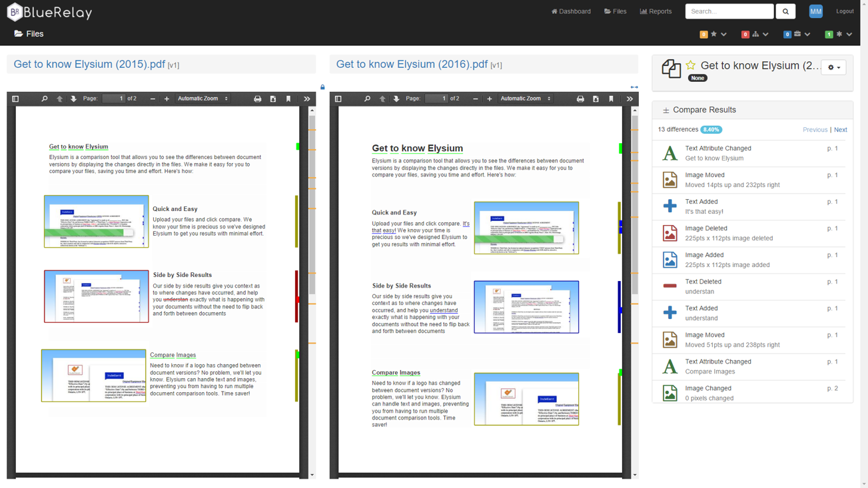Viewport: 868px width, 488px height.
Task: Click the BlueRelay logo
Action: point(49,12)
